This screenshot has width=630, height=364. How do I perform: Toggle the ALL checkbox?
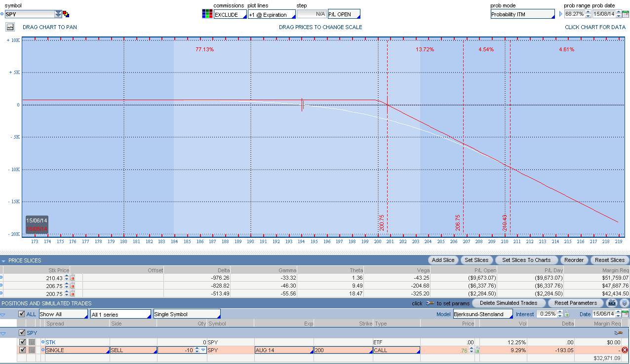coord(21,314)
